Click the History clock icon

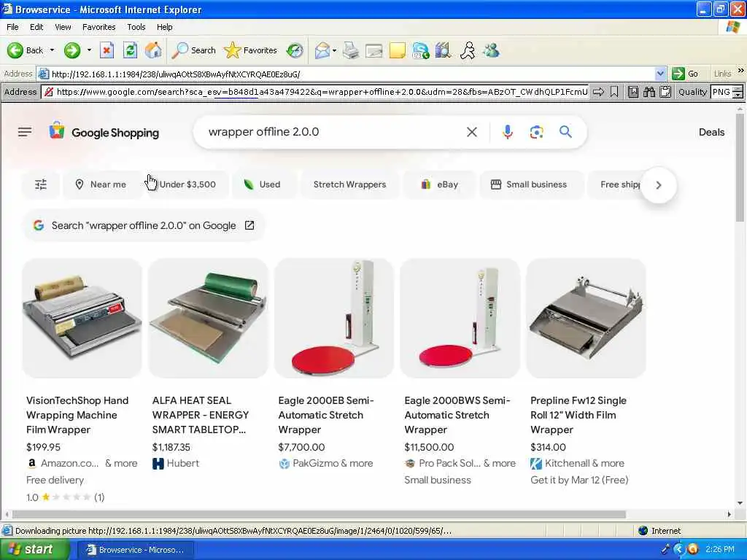(x=295, y=50)
